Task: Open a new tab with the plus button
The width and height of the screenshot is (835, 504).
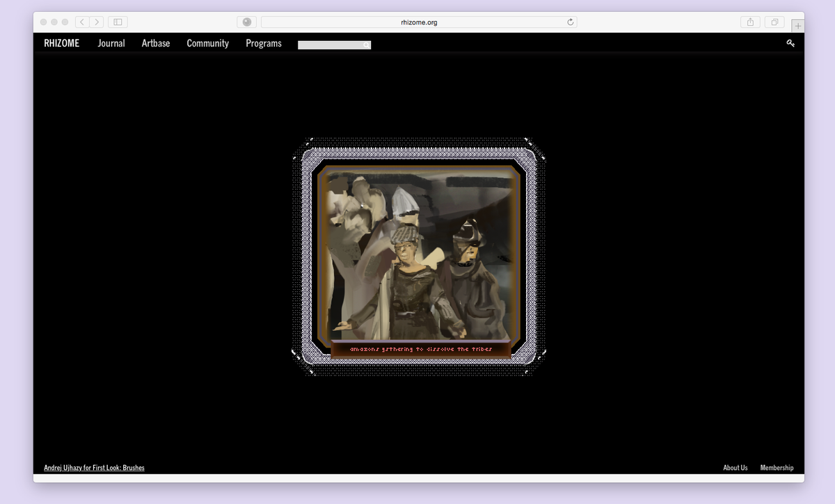Action: click(798, 26)
